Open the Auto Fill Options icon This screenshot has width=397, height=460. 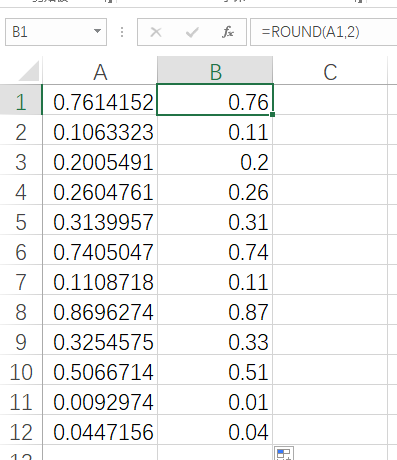(x=284, y=453)
